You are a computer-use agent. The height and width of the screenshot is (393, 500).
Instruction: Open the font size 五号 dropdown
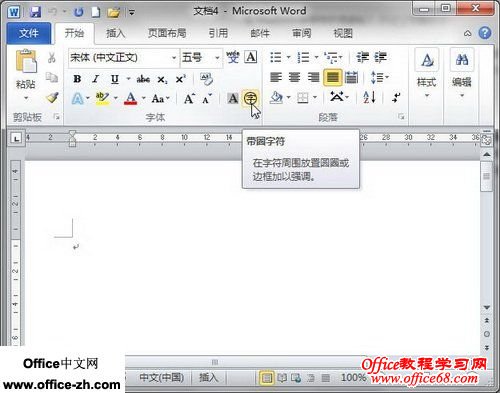pos(217,58)
